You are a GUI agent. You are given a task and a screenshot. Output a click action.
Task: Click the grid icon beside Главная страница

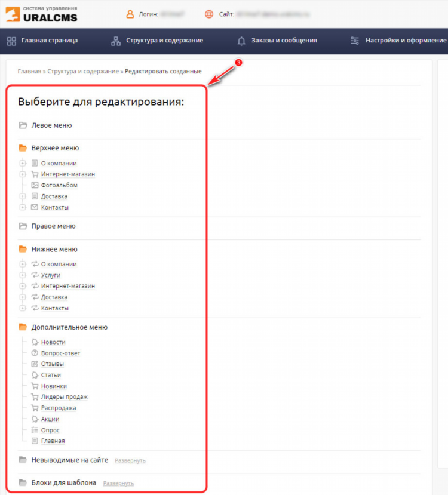pos(11,41)
